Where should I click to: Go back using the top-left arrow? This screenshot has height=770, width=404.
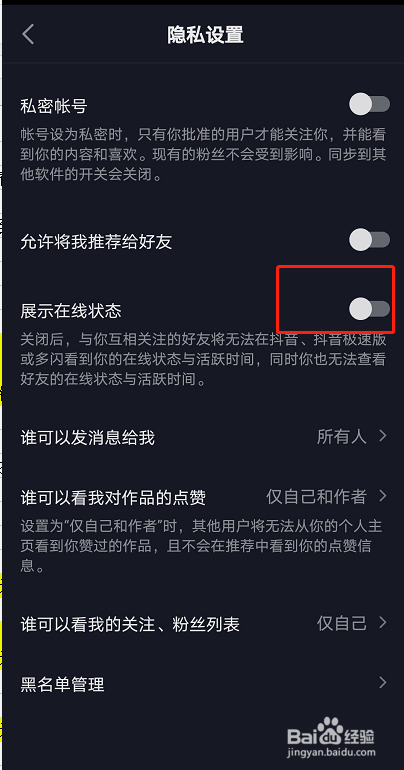pyautogui.click(x=28, y=35)
